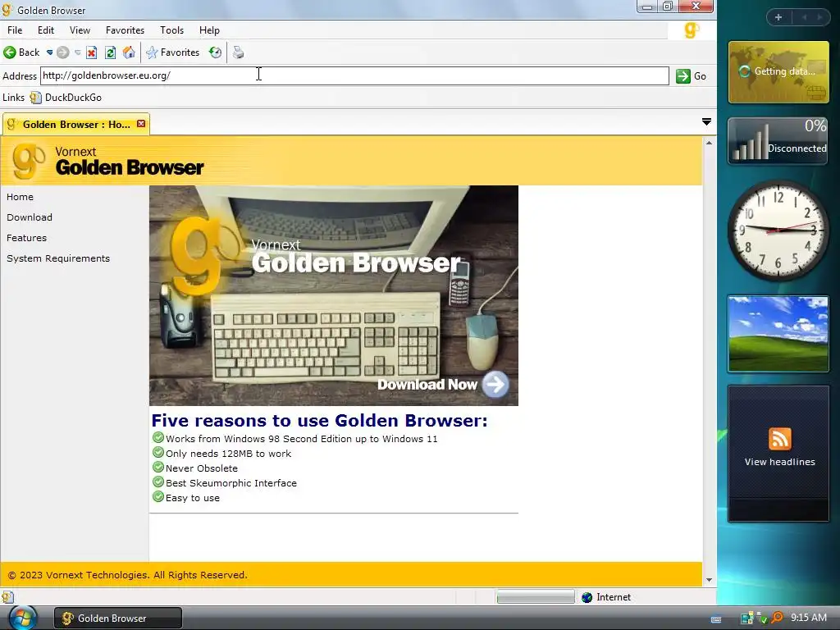Click View headlines in feed gadget
Viewport: 840px width, 630px height.
(779, 462)
